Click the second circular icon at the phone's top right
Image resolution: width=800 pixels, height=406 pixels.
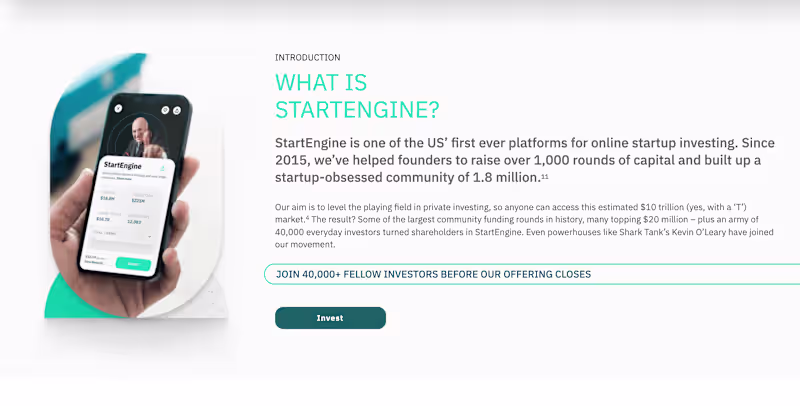176,109
